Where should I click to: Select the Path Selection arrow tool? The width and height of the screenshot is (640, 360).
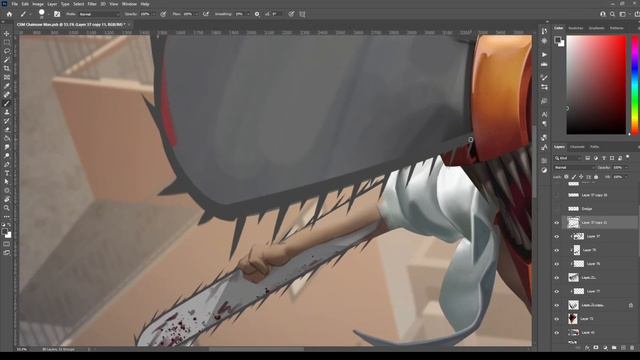coord(7,182)
